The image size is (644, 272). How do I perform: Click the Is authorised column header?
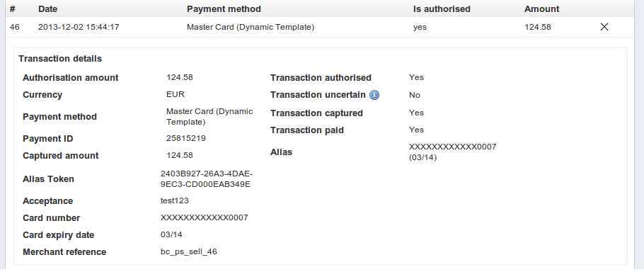(442, 9)
